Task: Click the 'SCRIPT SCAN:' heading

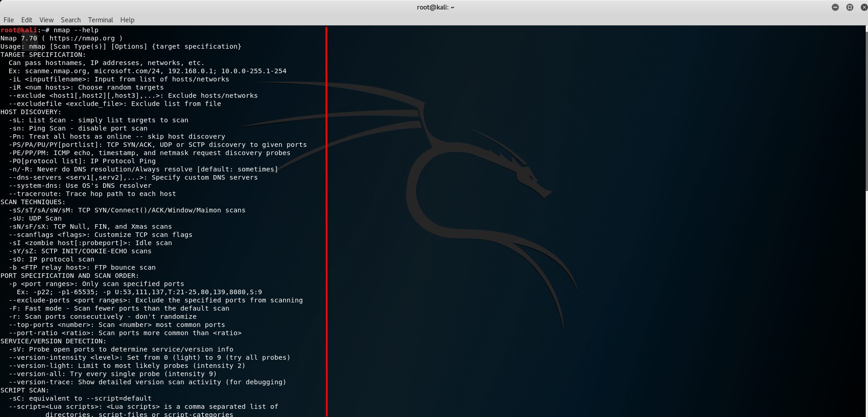Action: pos(25,390)
